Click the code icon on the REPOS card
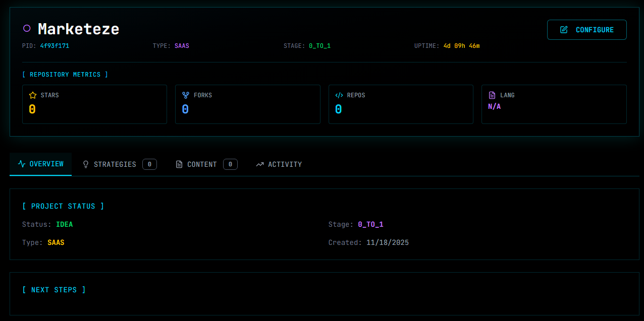The image size is (644, 321). pos(339,95)
